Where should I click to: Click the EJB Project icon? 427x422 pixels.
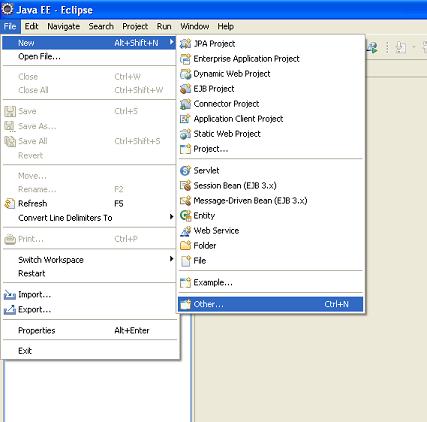185,89
